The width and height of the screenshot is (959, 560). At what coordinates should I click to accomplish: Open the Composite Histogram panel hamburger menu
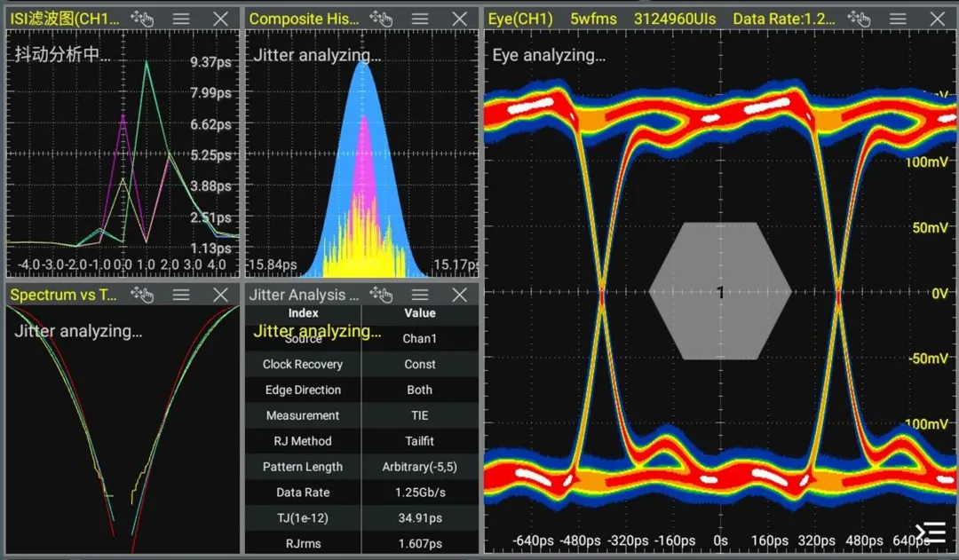coord(420,19)
